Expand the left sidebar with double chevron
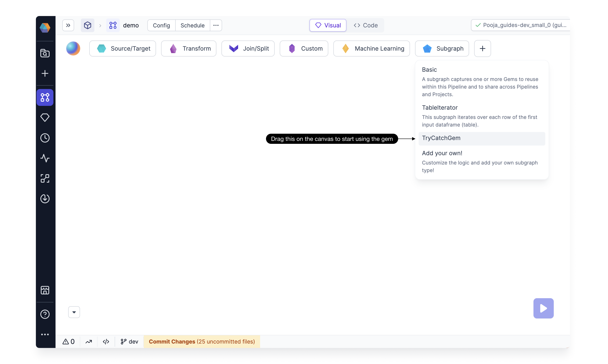This screenshot has width=608, height=364. (x=68, y=25)
